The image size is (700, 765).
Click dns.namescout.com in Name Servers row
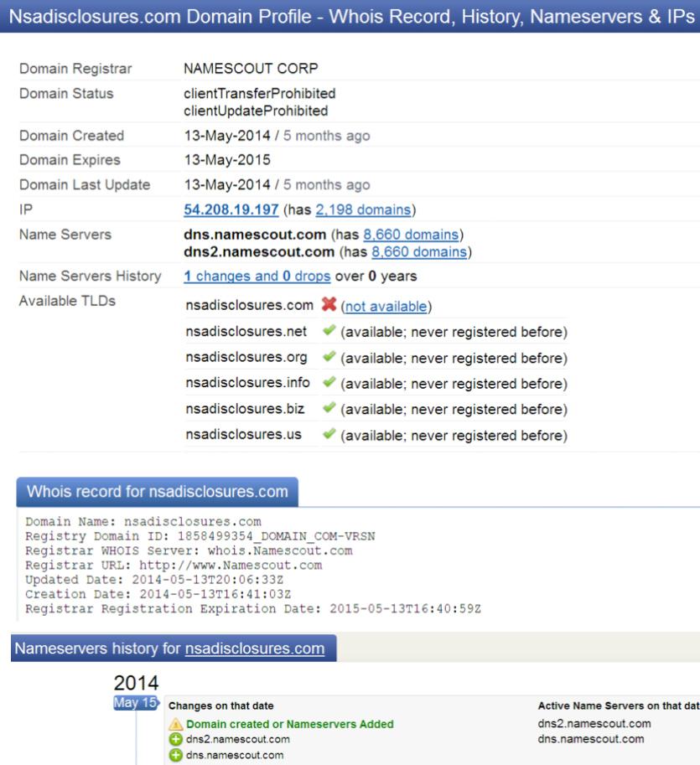[x=255, y=235]
